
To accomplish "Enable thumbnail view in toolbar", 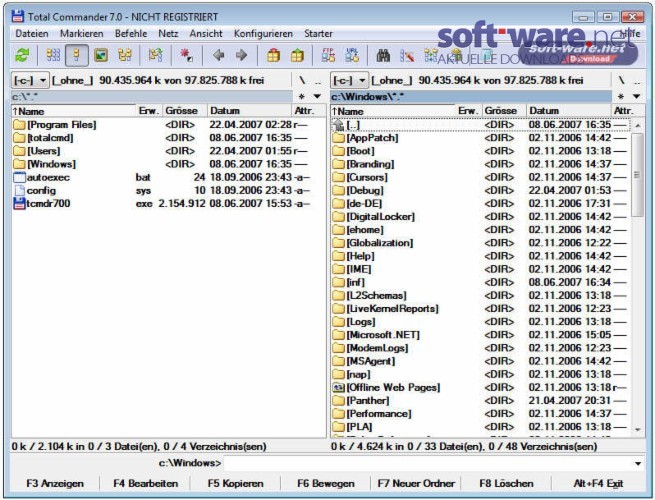I will [101, 55].
